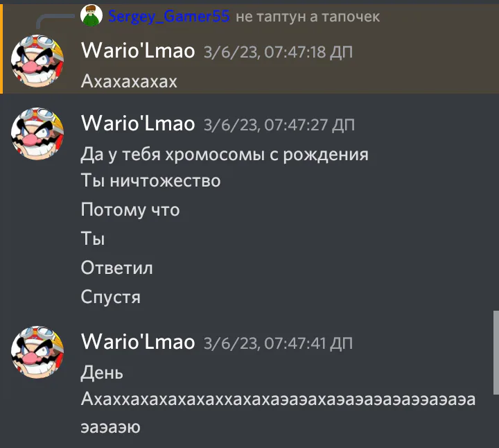This screenshot has height=448, width=499.
Task: Click Wario avatar beside the 07:47:41 message
Action: point(37,352)
